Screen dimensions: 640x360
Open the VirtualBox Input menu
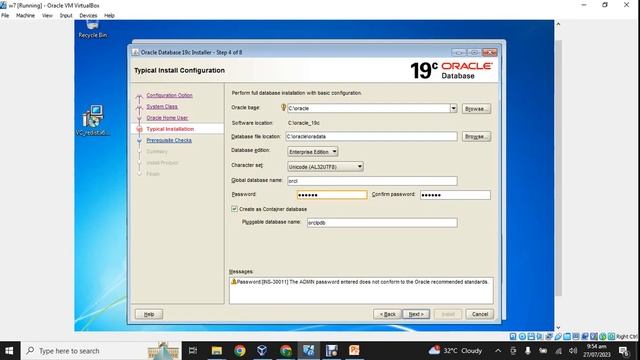point(66,16)
